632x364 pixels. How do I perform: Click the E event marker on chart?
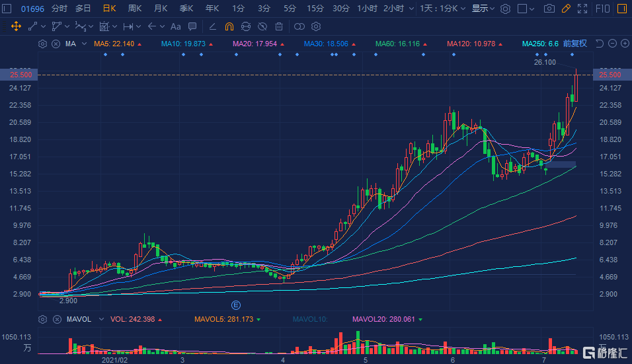tap(235, 305)
